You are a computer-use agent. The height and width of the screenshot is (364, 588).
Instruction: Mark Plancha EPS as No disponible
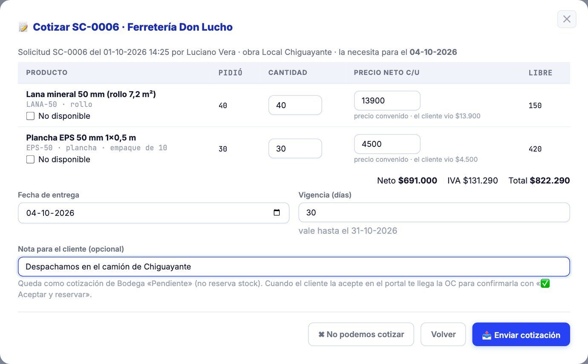pos(30,159)
